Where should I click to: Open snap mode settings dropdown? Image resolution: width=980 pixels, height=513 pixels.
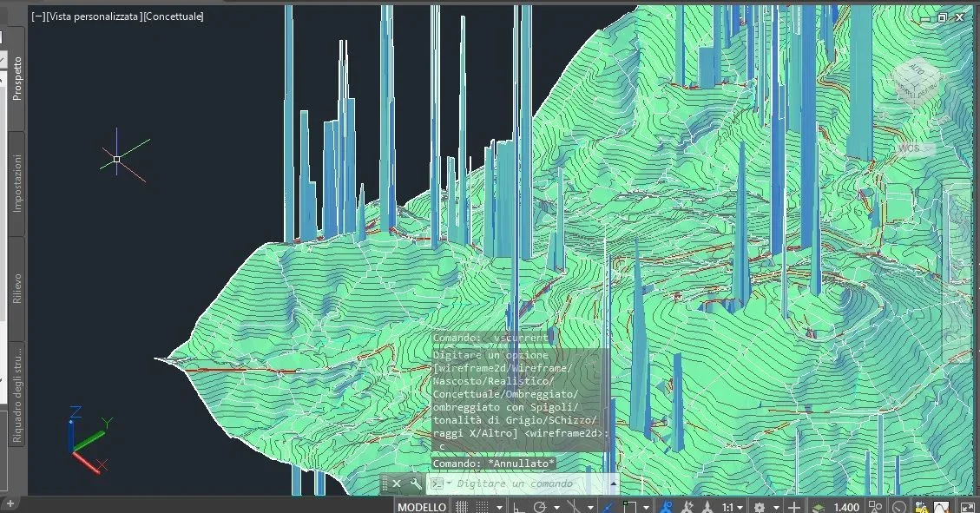[x=499, y=508]
